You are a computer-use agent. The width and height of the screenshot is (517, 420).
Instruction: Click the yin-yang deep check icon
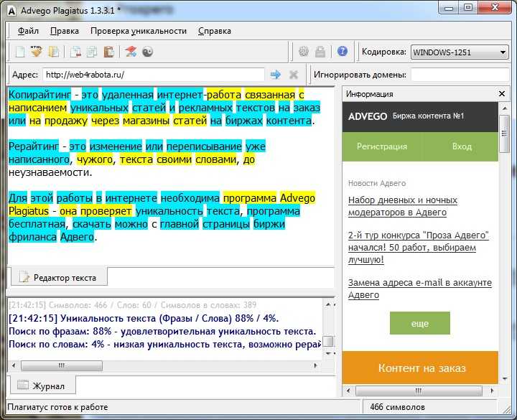(x=147, y=52)
